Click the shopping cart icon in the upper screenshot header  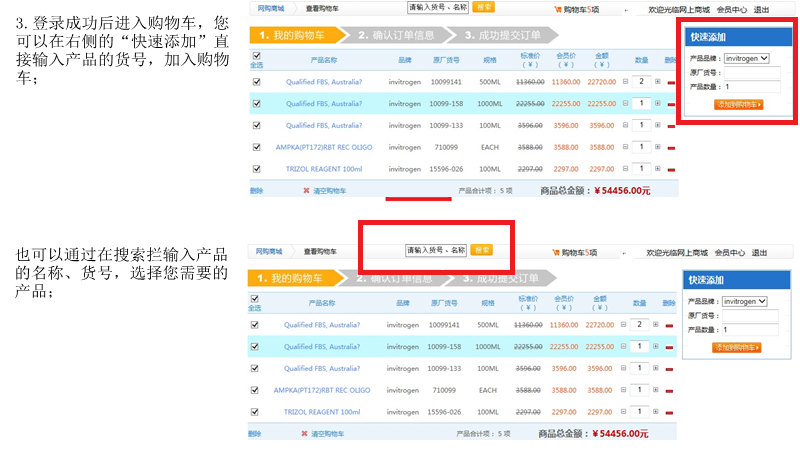pos(557,9)
